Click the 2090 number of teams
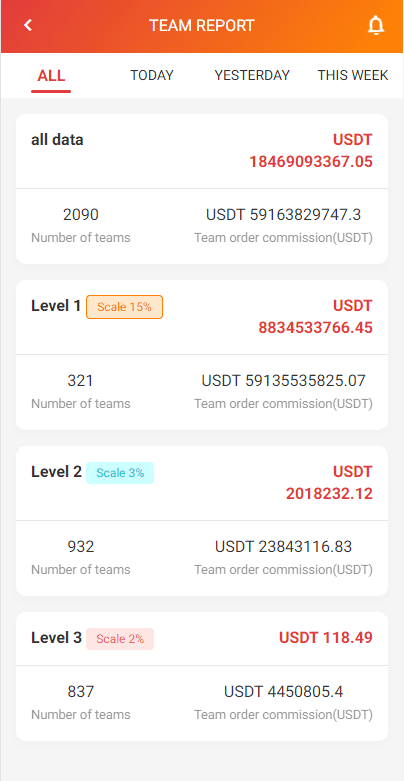The image size is (404, 781). coord(81,215)
